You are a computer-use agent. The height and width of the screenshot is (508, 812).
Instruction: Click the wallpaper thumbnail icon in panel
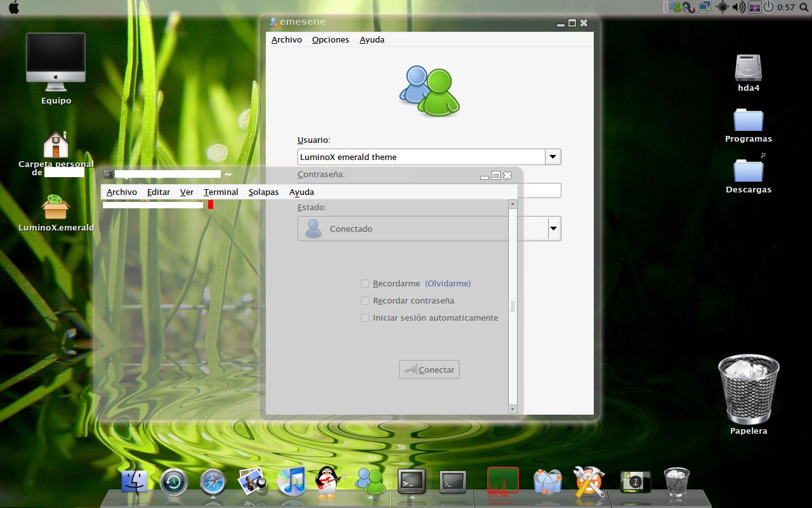click(755, 7)
